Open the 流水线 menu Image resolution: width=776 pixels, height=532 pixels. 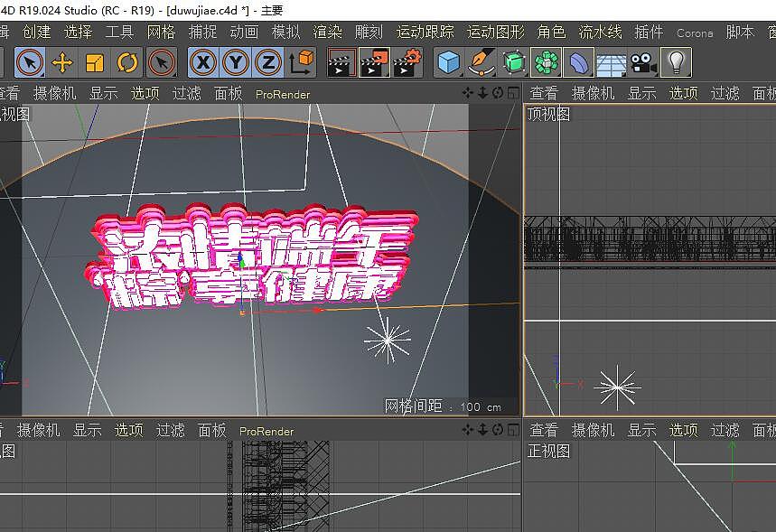(601, 33)
